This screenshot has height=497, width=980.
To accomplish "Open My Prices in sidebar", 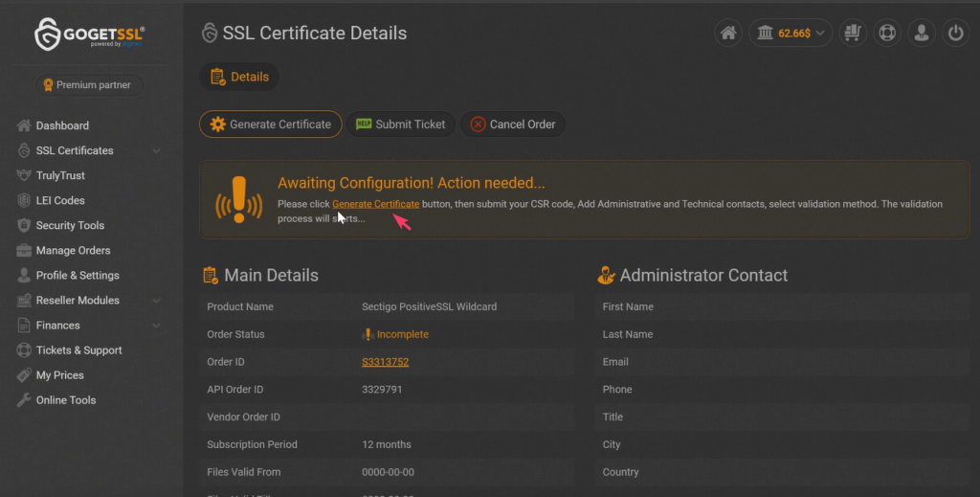I will pyautogui.click(x=60, y=375).
